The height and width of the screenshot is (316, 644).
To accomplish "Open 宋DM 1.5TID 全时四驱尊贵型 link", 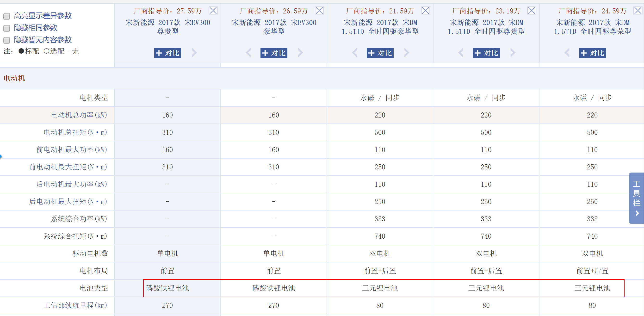I will [486, 27].
